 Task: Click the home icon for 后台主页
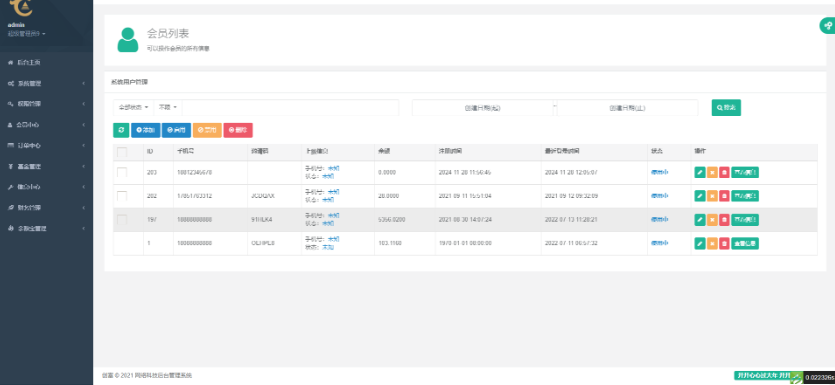[x=11, y=63]
